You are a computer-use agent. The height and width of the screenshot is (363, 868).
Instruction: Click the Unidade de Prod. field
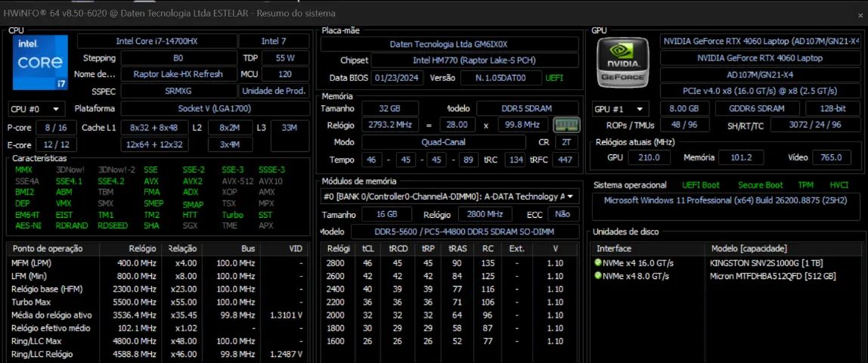coord(274,92)
